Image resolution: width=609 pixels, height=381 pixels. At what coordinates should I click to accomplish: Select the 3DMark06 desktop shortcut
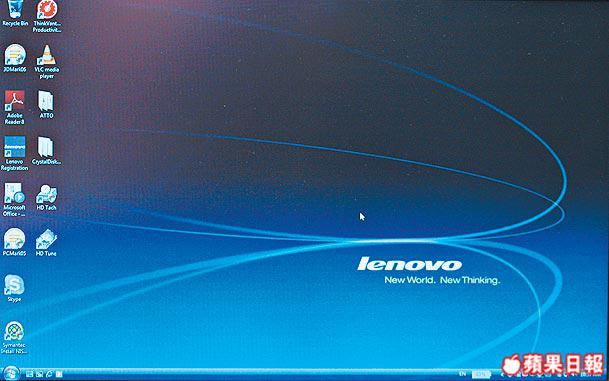click(x=15, y=58)
